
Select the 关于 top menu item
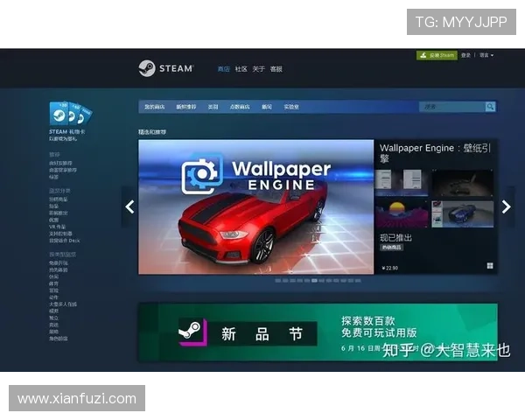click(x=258, y=69)
